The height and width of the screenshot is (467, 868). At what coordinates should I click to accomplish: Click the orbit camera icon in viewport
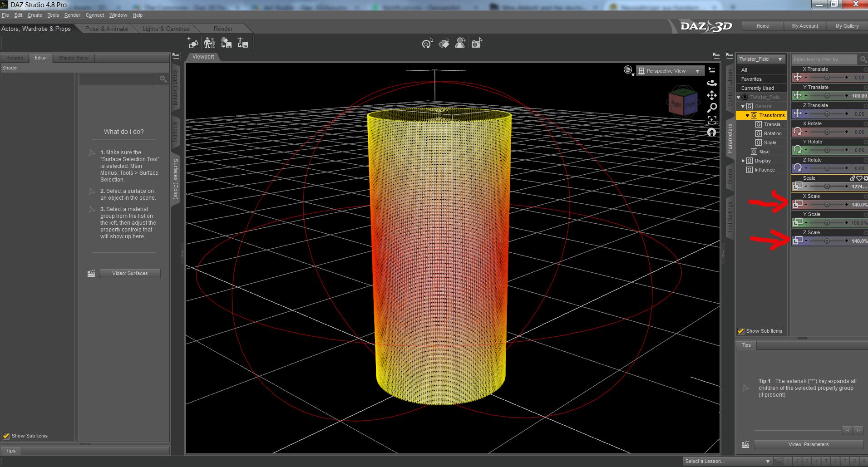[711, 83]
